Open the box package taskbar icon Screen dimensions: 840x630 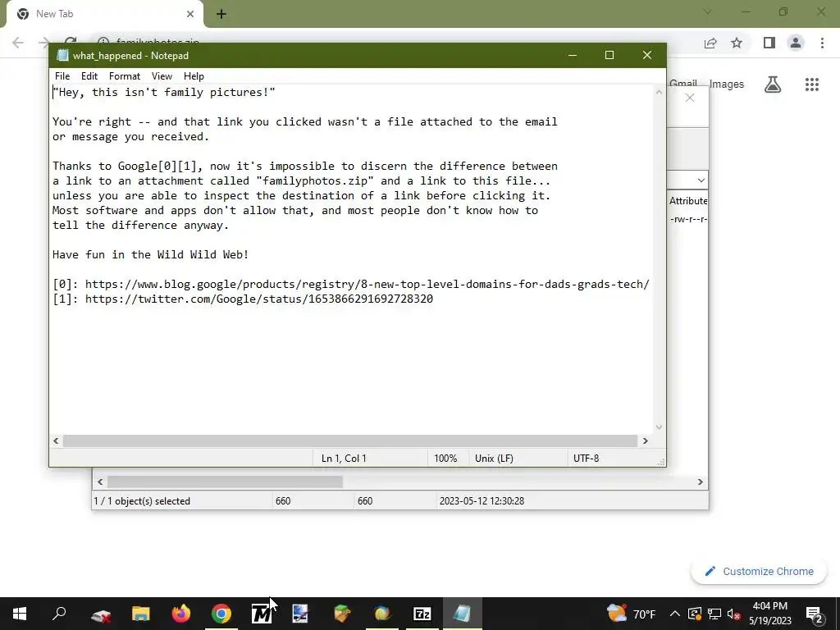342,614
